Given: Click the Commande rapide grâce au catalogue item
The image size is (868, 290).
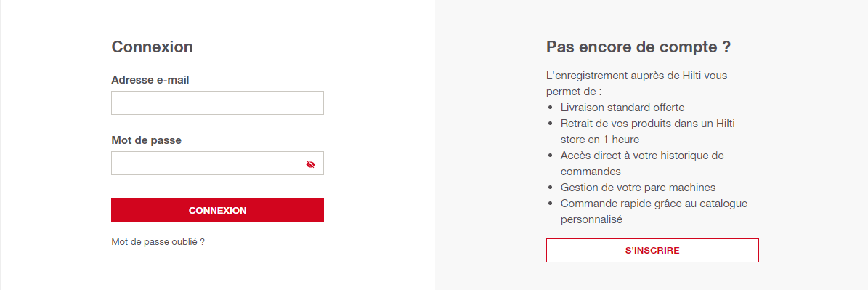Looking at the screenshot, I should 654,212.
